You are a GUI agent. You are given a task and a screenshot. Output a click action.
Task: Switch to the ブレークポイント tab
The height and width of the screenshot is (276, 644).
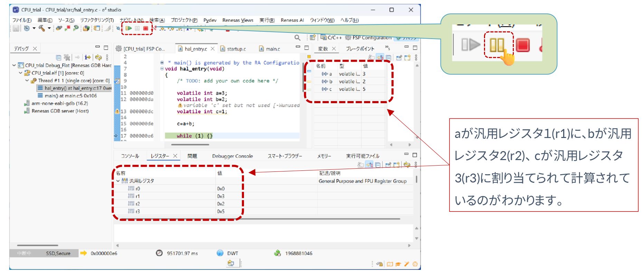point(360,49)
